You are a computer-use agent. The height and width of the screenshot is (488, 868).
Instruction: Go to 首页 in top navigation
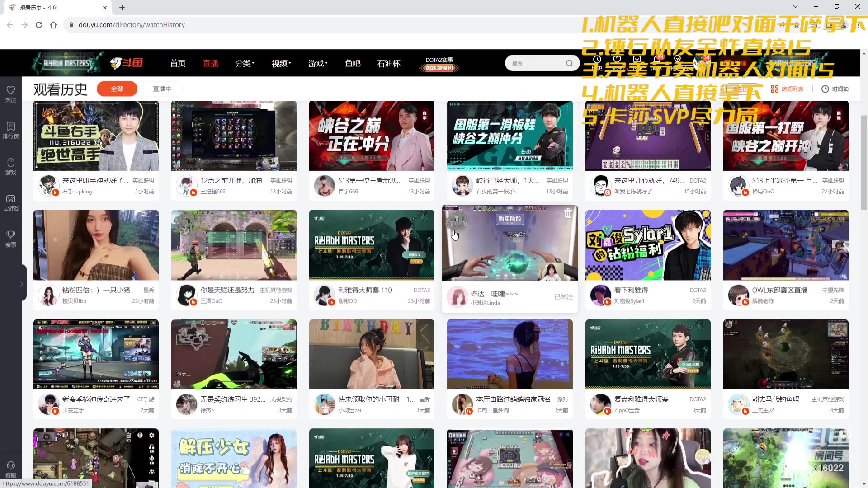[178, 63]
